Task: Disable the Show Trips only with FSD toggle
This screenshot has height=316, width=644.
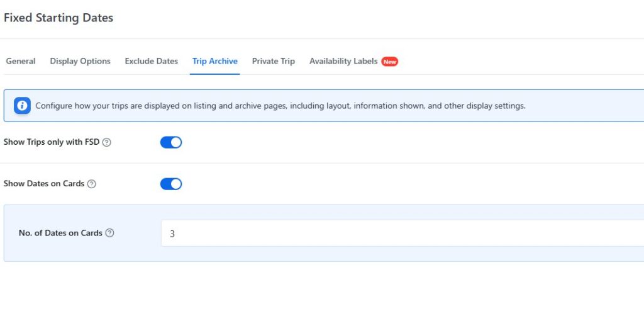Action: [171, 142]
